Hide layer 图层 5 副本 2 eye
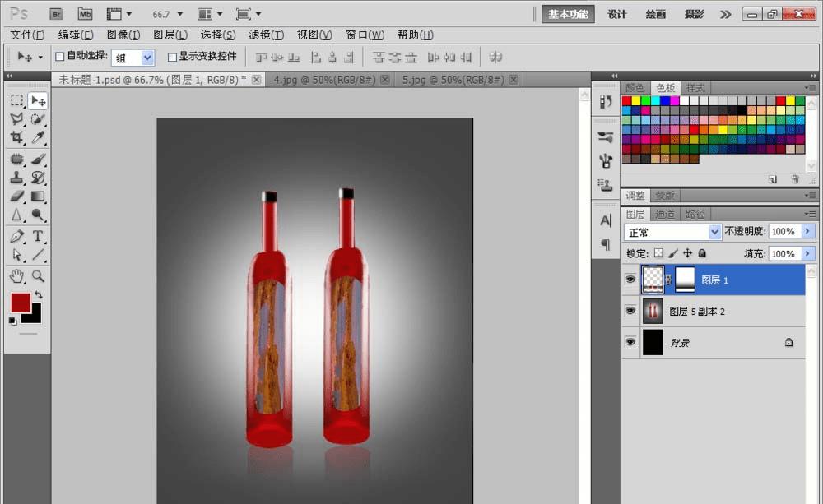The width and height of the screenshot is (823, 504). click(630, 311)
